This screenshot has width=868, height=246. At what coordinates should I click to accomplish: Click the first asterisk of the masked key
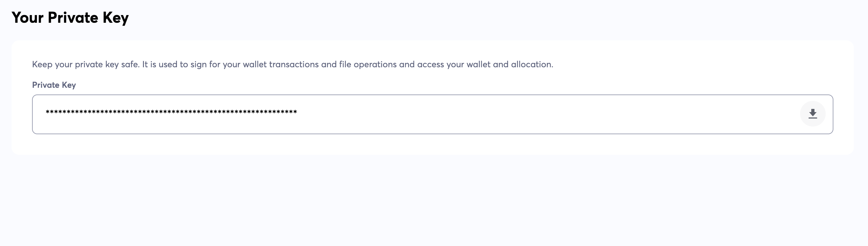(47, 112)
